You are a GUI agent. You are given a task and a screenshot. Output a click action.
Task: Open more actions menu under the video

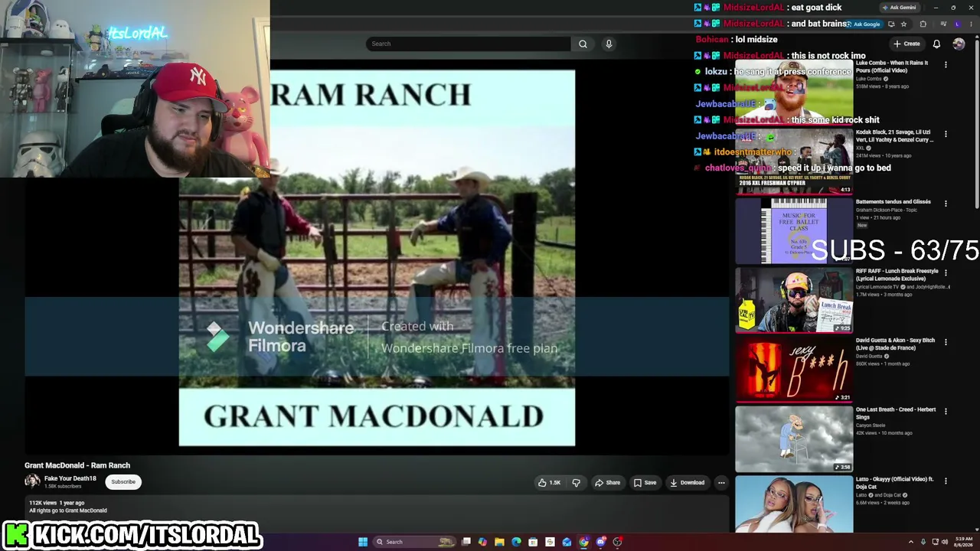tap(721, 483)
